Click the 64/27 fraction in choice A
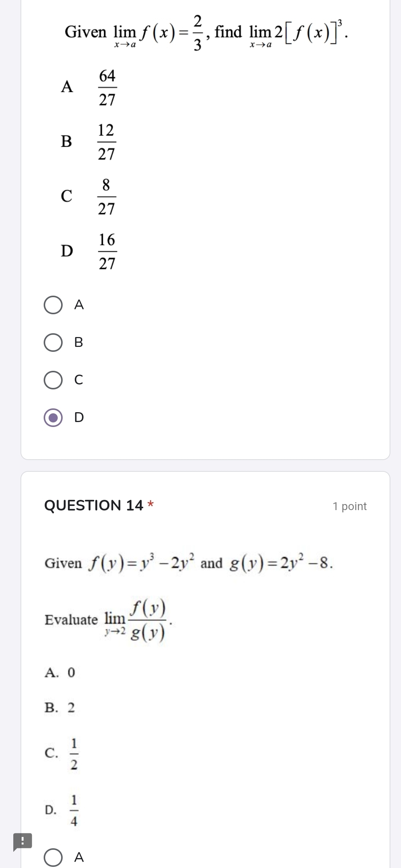Viewport: 401px width, 868px height. [x=107, y=88]
